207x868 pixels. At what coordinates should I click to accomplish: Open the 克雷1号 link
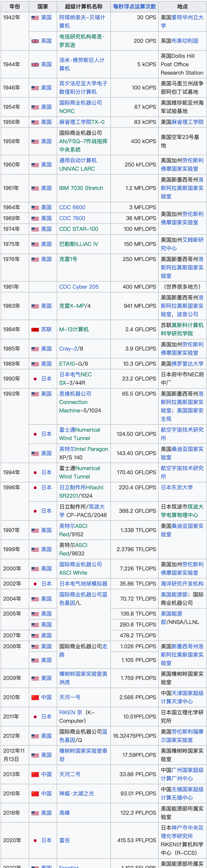[68, 259]
